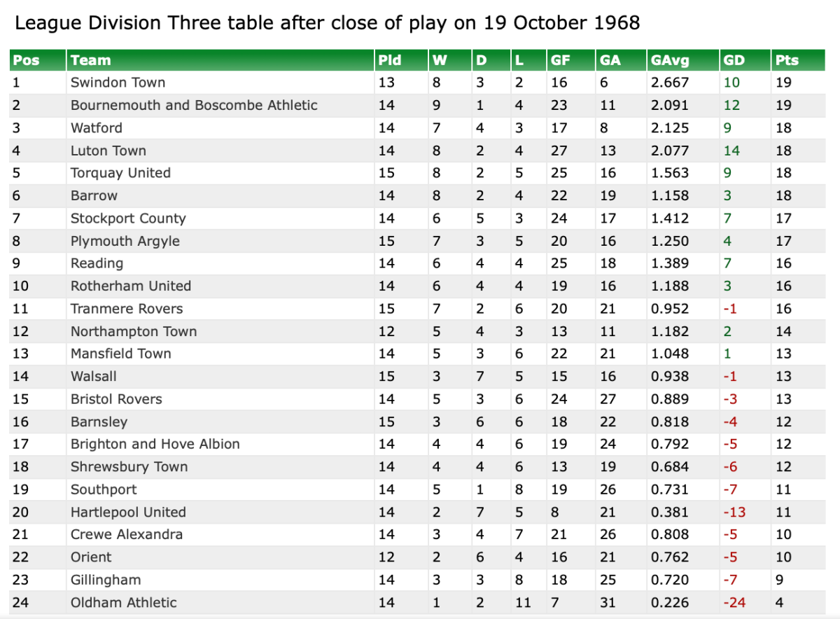This screenshot has height=619, width=840.
Task: Click on Tranmere Rovers
Action: coord(126,309)
